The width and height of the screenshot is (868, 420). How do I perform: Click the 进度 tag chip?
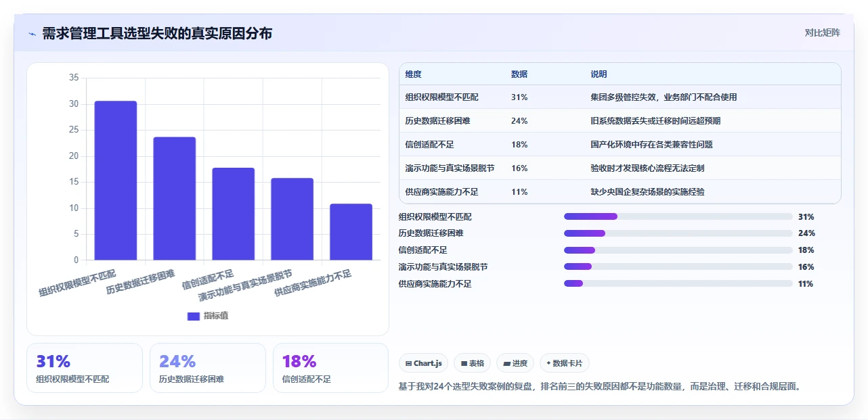515,363
